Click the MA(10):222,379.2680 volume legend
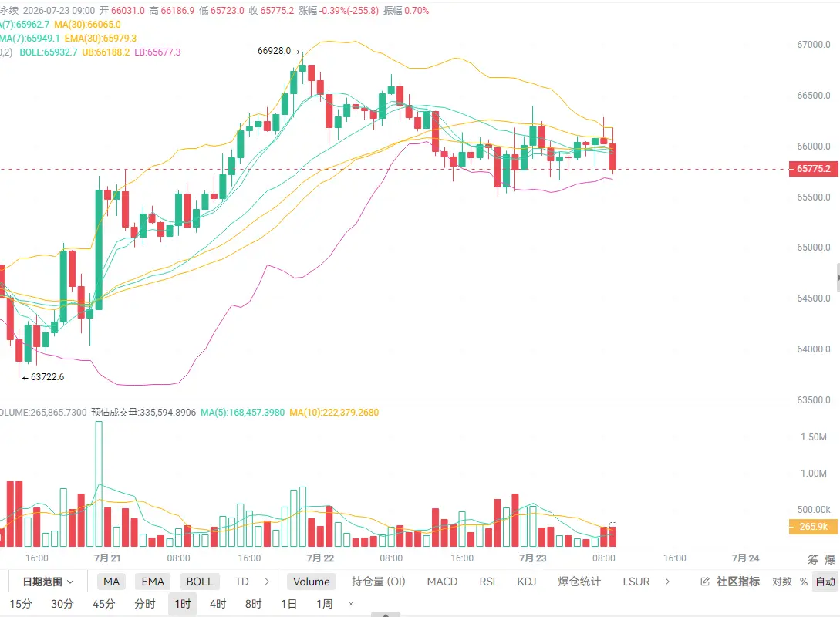 334,413
